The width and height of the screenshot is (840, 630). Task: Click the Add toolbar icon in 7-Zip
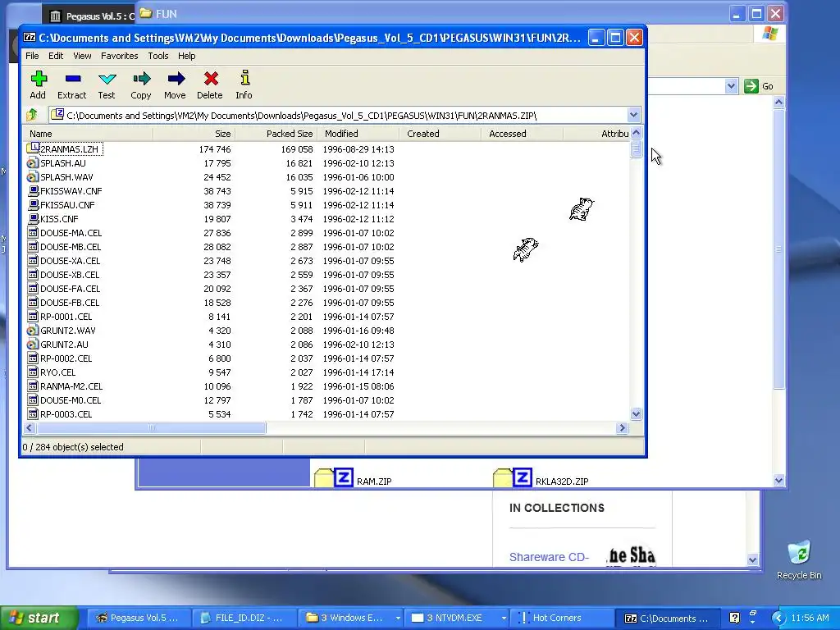pos(38,79)
